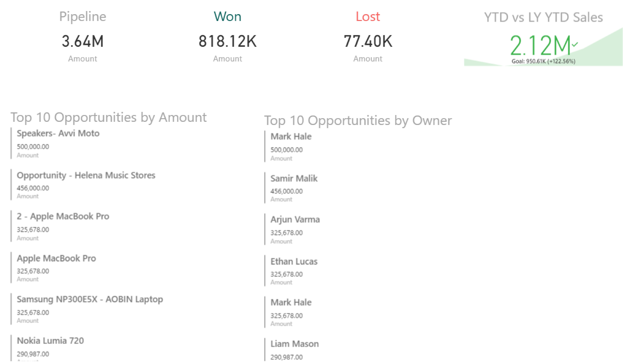The height and width of the screenshot is (364, 623).
Task: Click the YTD vs LY YTD Sales title
Action: click(x=543, y=17)
